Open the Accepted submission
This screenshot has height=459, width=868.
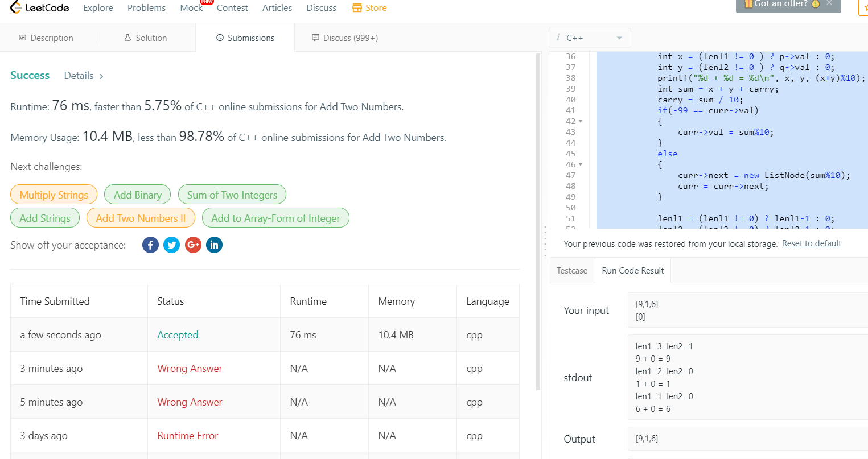point(178,335)
